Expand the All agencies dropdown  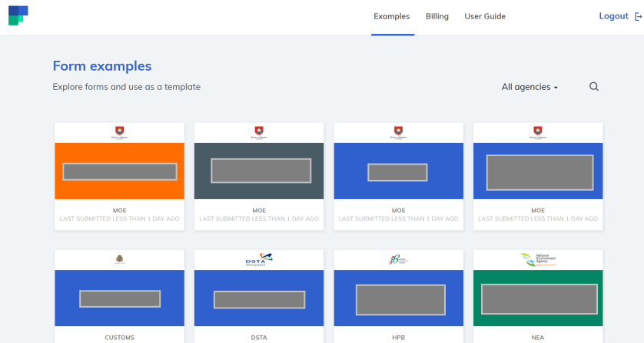(x=529, y=87)
